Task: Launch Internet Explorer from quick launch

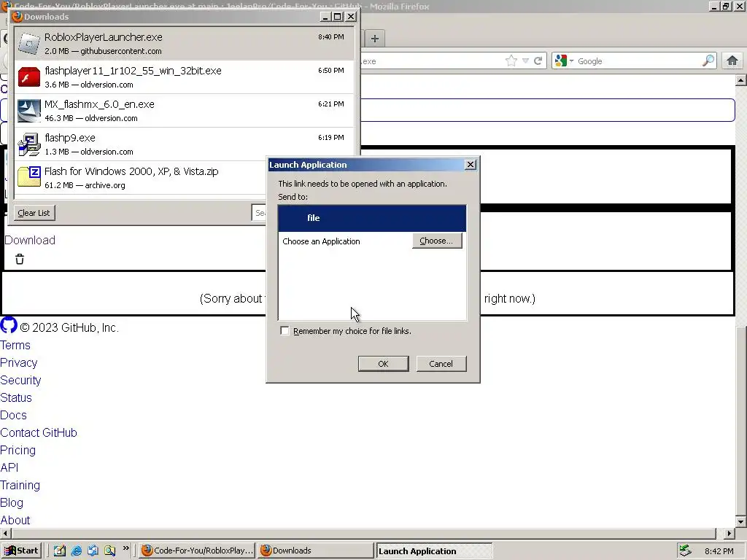Action: [76, 551]
